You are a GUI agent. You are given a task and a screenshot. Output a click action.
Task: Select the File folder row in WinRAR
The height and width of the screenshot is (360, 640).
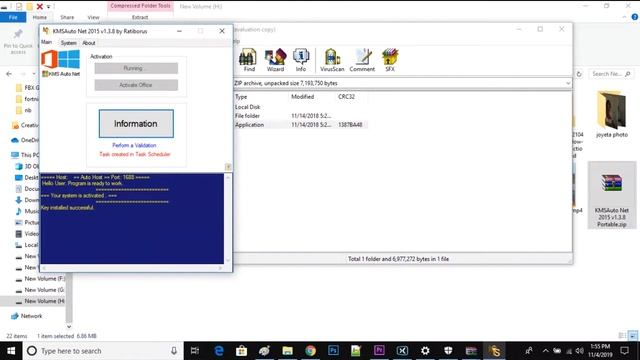pyautogui.click(x=301, y=116)
